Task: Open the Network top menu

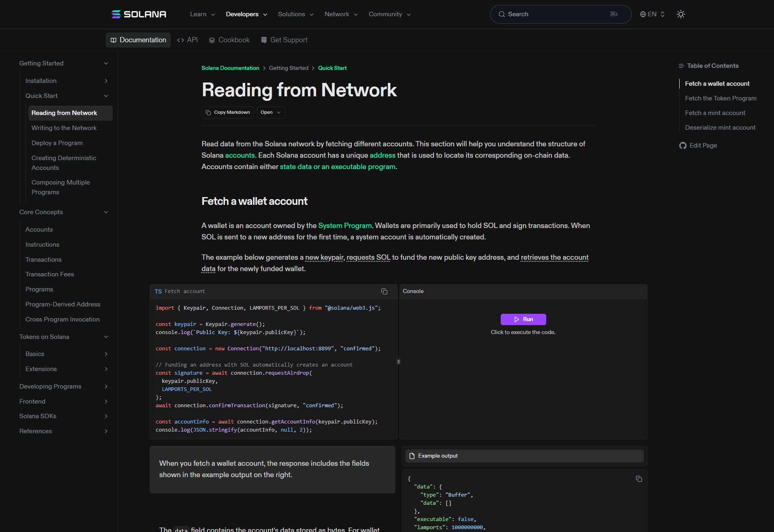Action: (341, 14)
